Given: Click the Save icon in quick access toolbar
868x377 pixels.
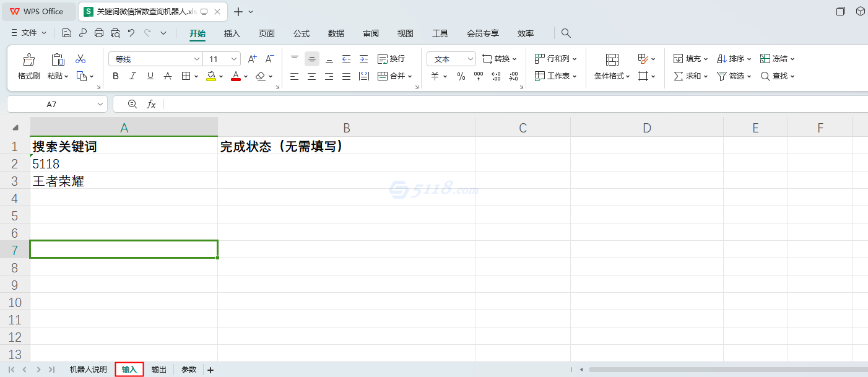Looking at the screenshot, I should (x=67, y=33).
